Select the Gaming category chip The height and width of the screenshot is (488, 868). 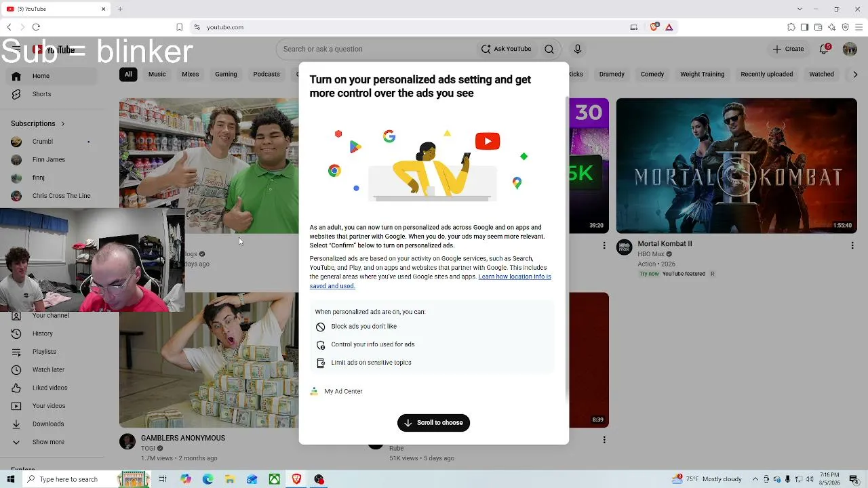tap(226, 75)
